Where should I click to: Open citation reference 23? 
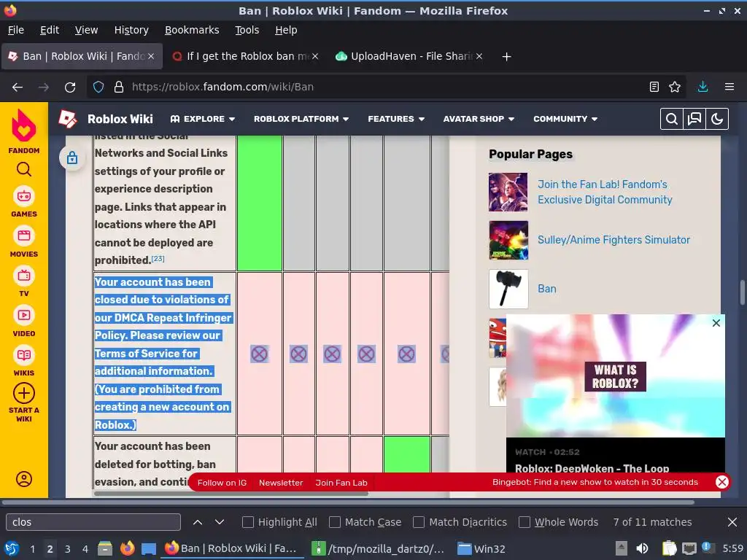pos(158,259)
